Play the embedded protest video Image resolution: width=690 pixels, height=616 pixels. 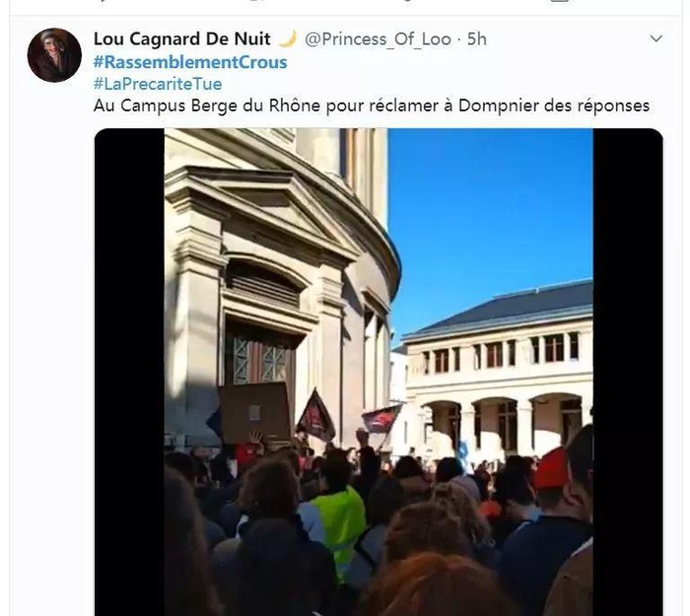(x=379, y=372)
